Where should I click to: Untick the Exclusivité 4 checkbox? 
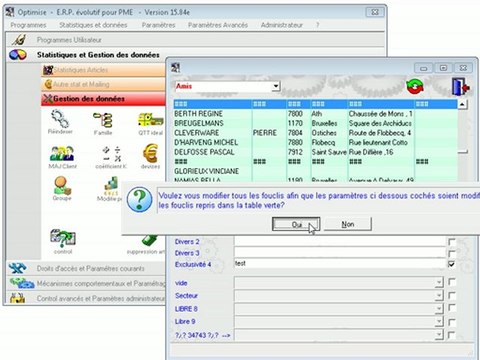tap(452, 264)
